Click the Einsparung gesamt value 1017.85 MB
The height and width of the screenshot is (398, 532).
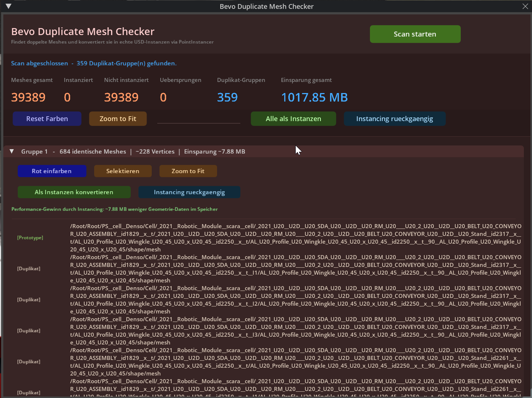click(315, 97)
